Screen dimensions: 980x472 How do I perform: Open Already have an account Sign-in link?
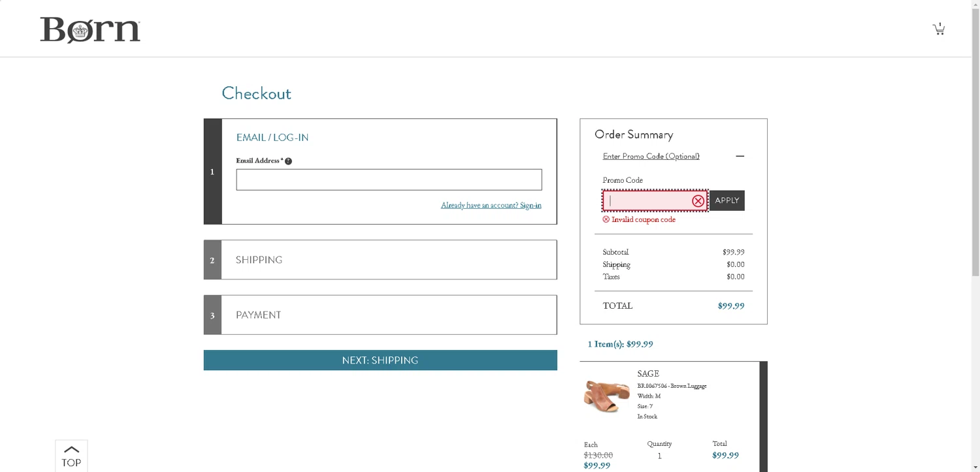pyautogui.click(x=491, y=205)
